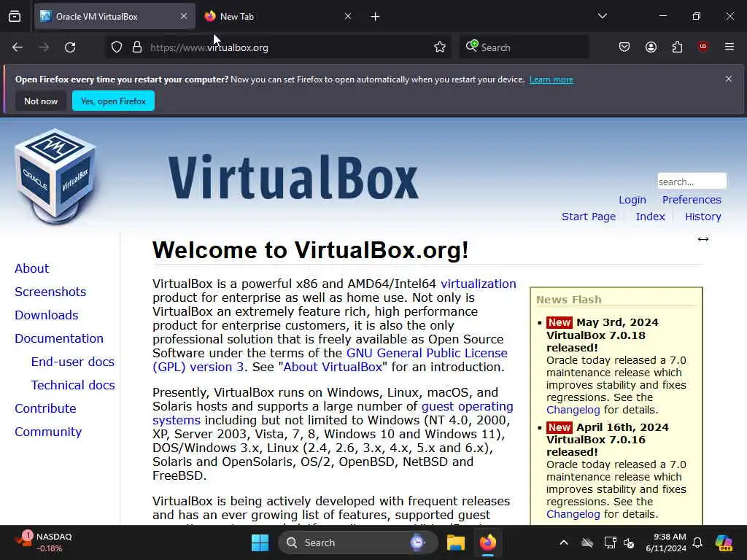Open the Preferences link

pyautogui.click(x=692, y=200)
